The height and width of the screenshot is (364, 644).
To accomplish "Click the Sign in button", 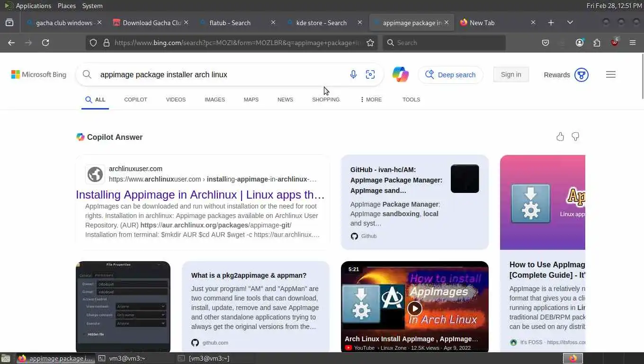I will [x=511, y=74].
